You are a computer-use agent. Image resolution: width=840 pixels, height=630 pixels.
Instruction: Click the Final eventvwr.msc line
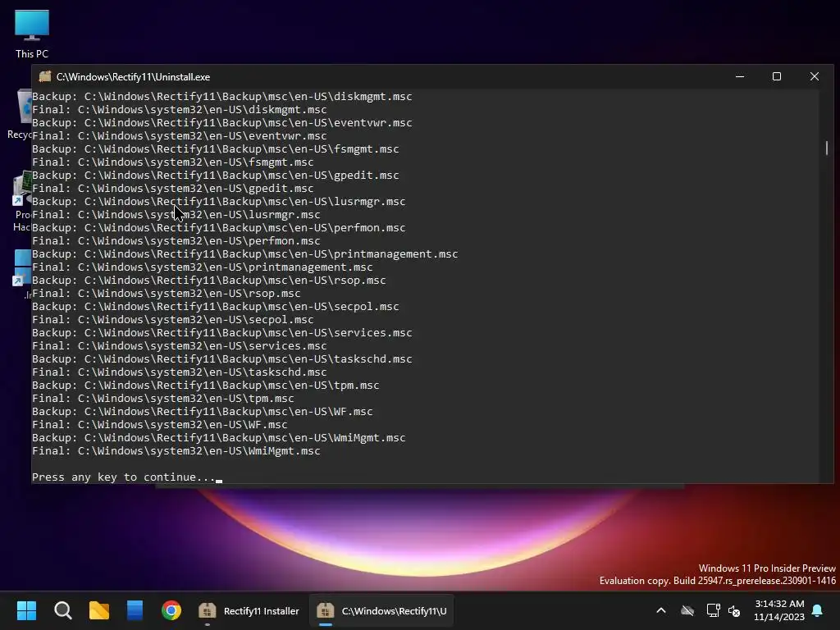[180, 135]
